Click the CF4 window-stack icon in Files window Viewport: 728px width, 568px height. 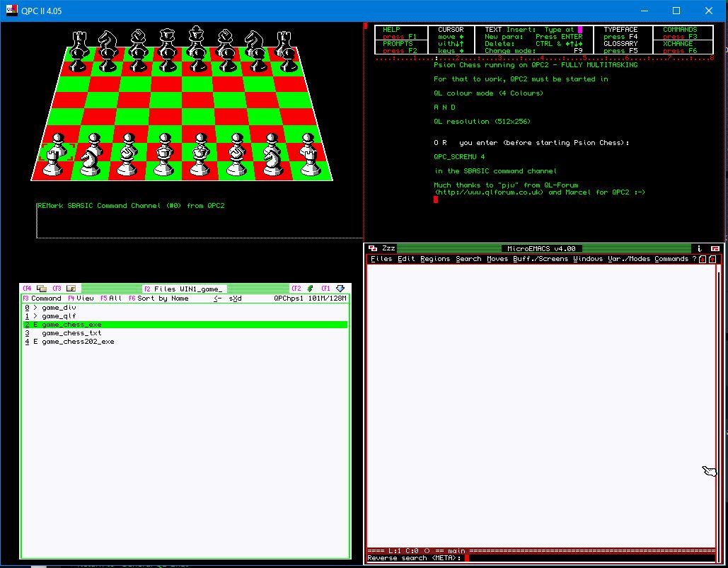41,289
